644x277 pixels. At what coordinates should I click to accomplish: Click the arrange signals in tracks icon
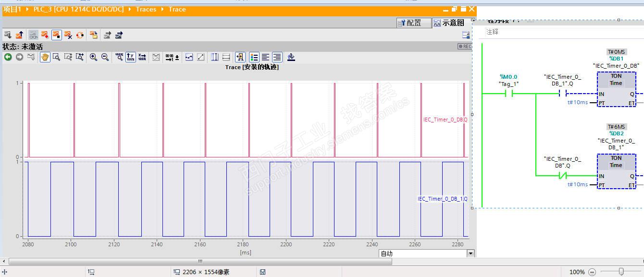tap(156, 57)
